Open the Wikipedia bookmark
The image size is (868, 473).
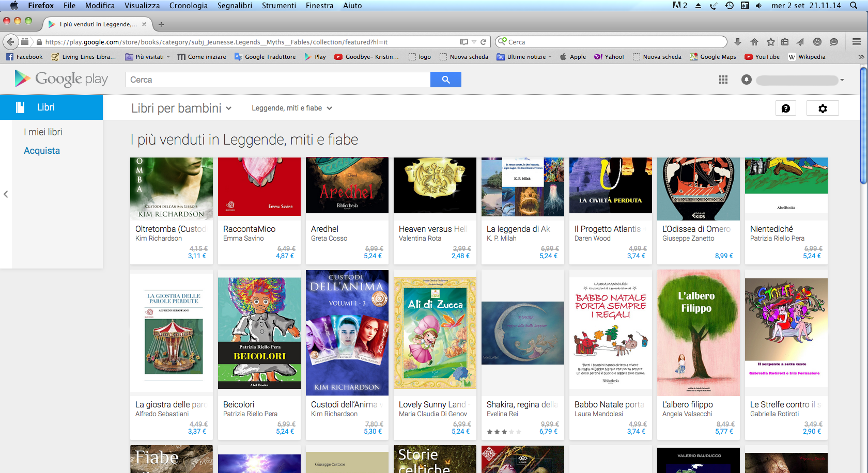coord(807,57)
